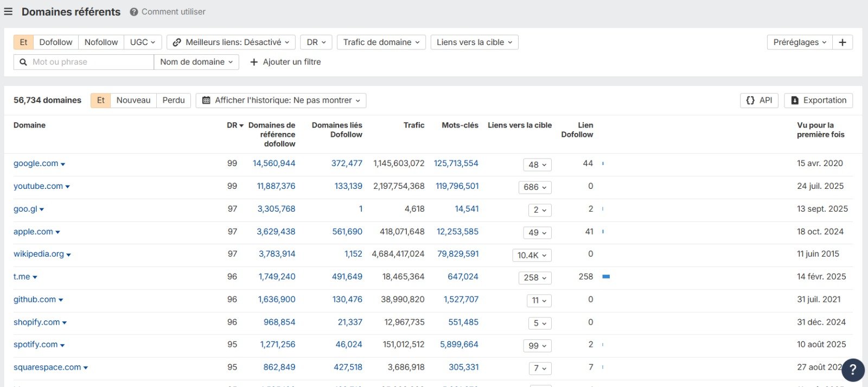
Task: Expand the 686 links dropdown for youtube.com
Action: pos(534,187)
